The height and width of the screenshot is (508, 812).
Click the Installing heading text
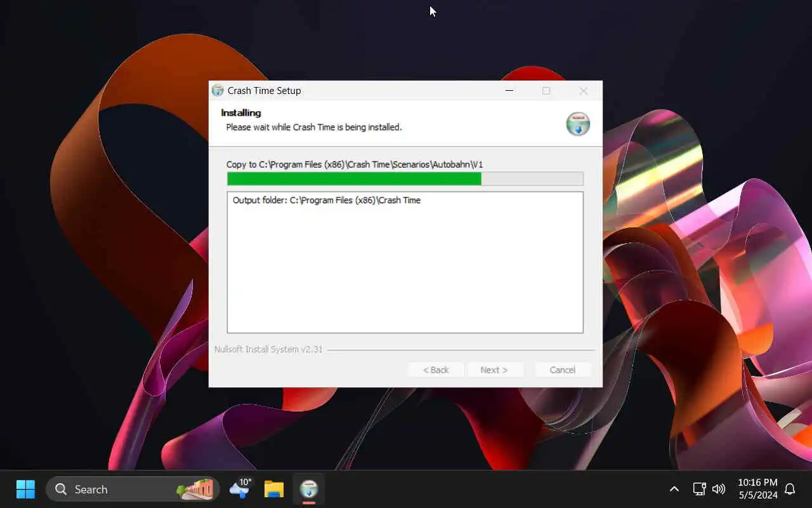(240, 112)
